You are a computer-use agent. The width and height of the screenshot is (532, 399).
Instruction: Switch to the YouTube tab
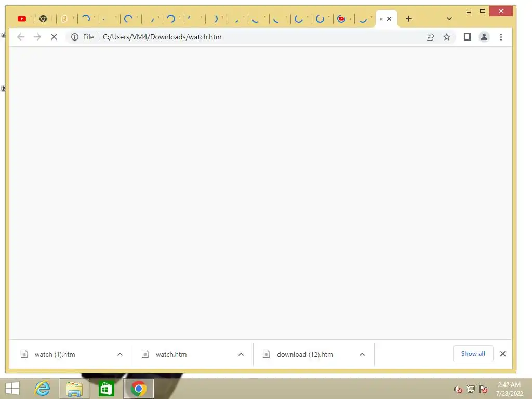coord(22,19)
